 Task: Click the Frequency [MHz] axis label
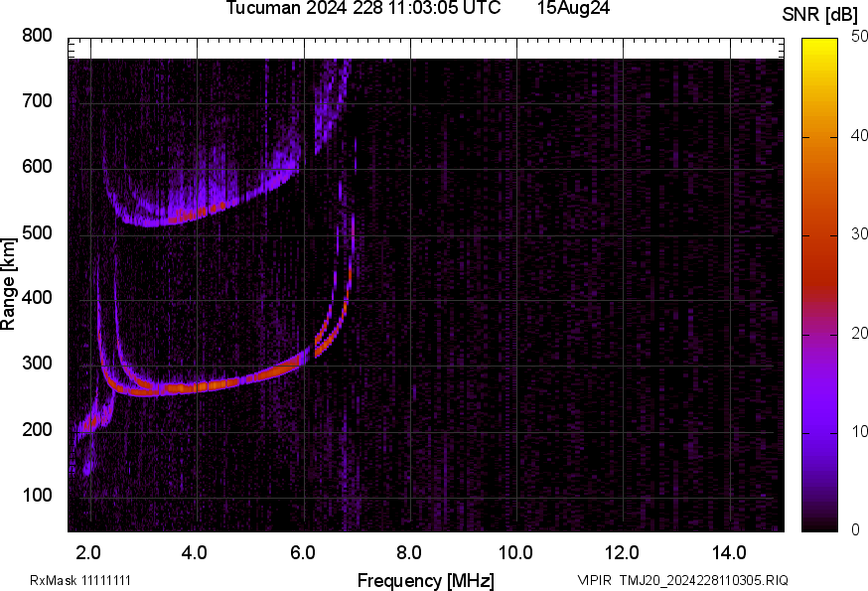pos(426,580)
